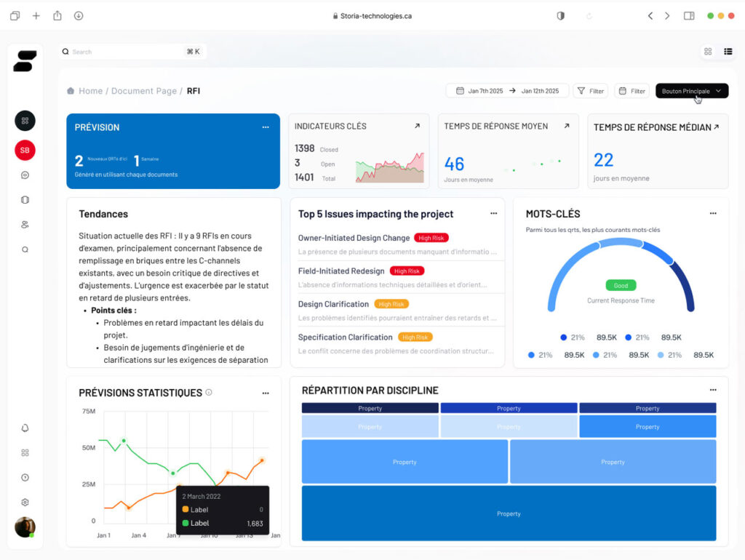
Task: Click the Storia logo at top left
Action: click(x=25, y=61)
